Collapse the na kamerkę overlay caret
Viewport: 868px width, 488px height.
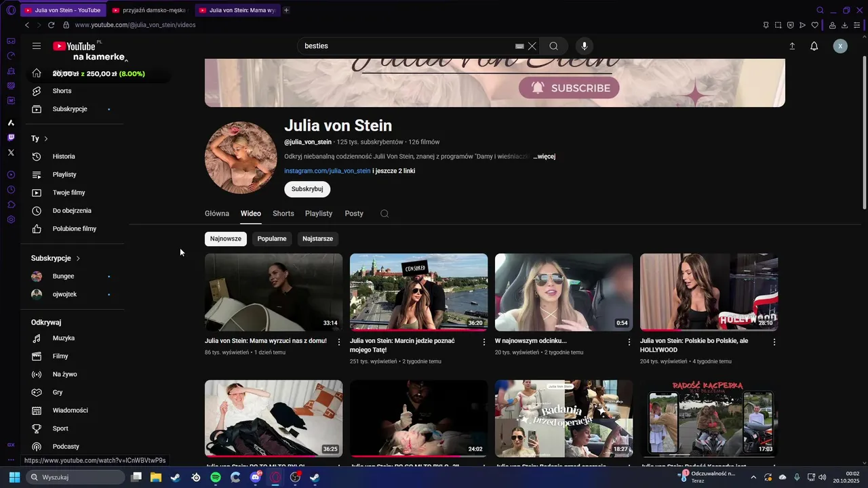click(x=126, y=60)
